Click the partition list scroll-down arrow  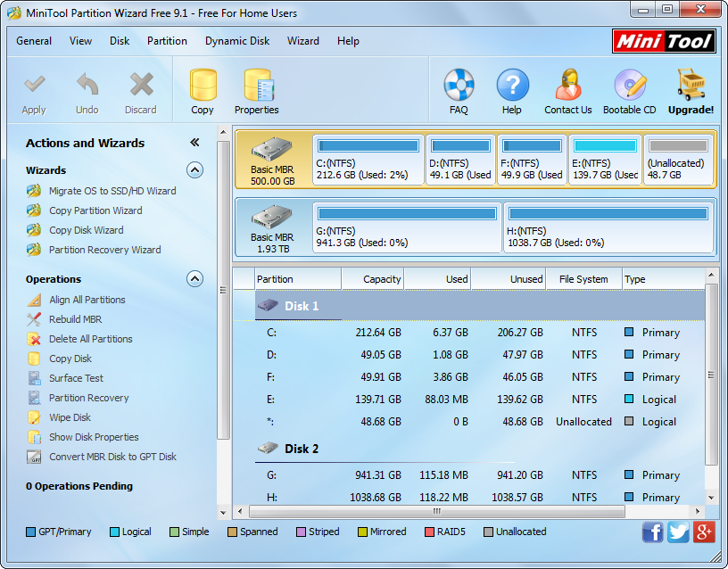pyautogui.click(x=711, y=498)
